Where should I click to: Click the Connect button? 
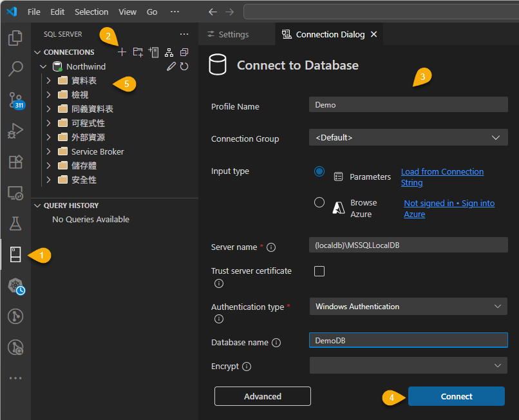point(456,396)
